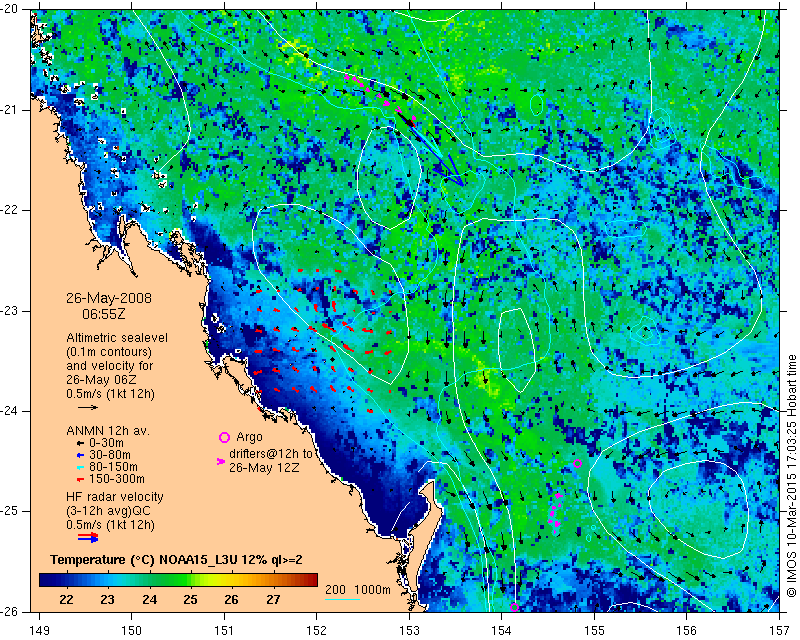Click the 'ANMN 12h av.' legend heading
800x640 pixels.
tap(108, 431)
